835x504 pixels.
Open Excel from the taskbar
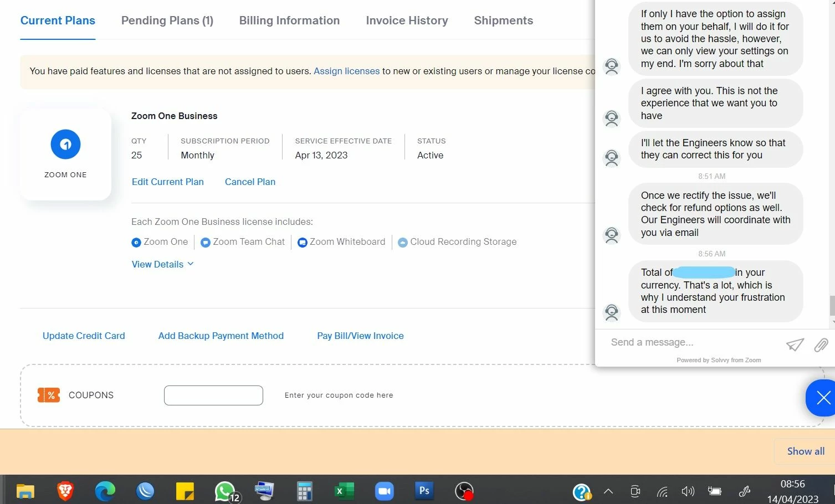point(344,491)
